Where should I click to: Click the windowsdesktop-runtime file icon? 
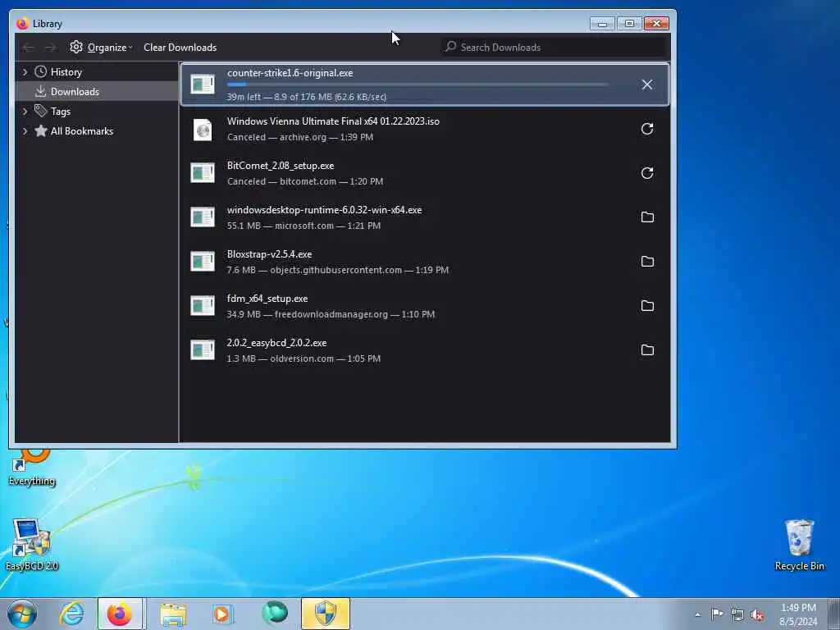203,217
